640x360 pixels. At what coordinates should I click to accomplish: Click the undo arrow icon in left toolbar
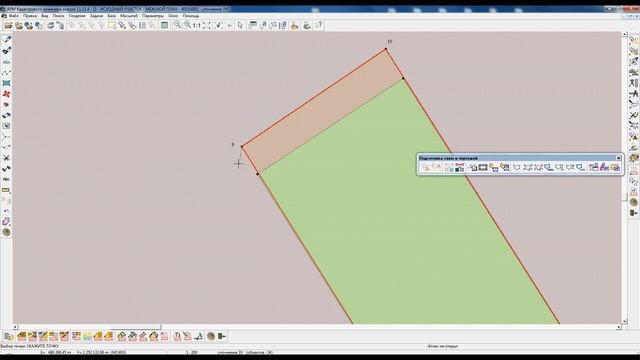point(7,211)
